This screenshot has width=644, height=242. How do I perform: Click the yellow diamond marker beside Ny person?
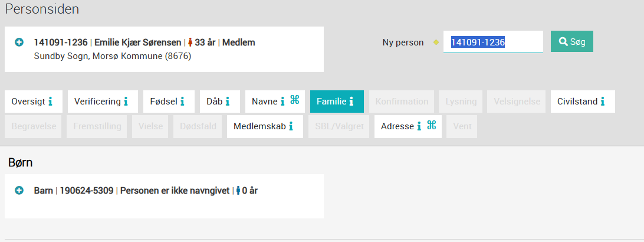(x=436, y=42)
